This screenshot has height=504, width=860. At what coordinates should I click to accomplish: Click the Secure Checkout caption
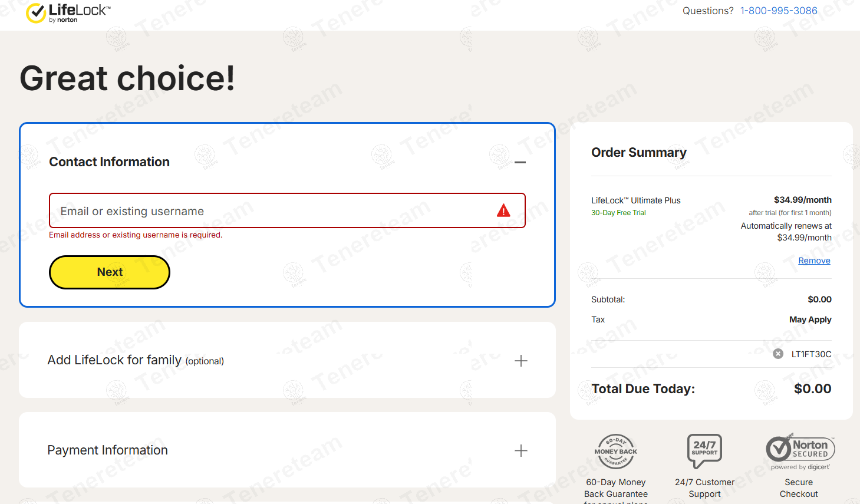click(x=799, y=488)
